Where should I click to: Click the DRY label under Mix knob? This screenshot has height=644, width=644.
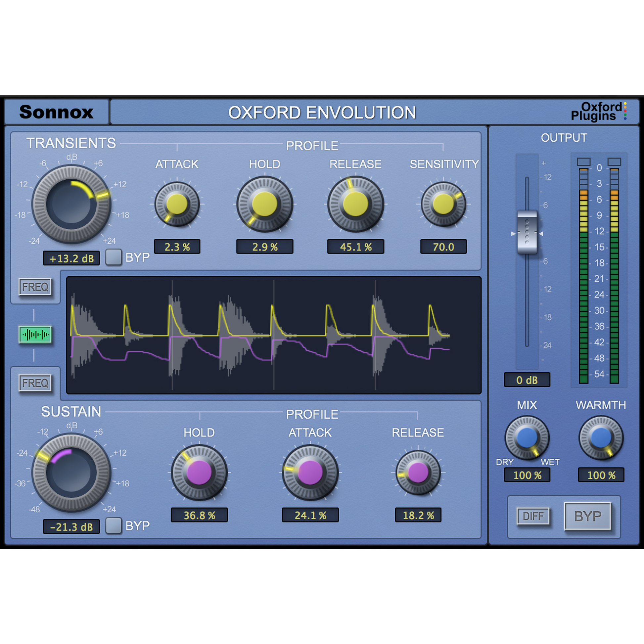(x=505, y=462)
